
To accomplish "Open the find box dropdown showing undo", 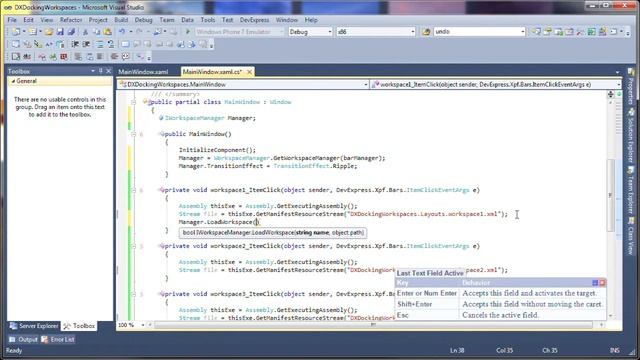I will 522,32.
